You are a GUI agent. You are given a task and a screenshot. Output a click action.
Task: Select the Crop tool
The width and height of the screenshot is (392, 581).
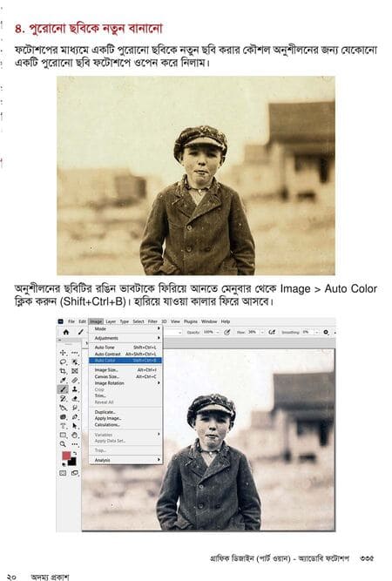(x=63, y=370)
